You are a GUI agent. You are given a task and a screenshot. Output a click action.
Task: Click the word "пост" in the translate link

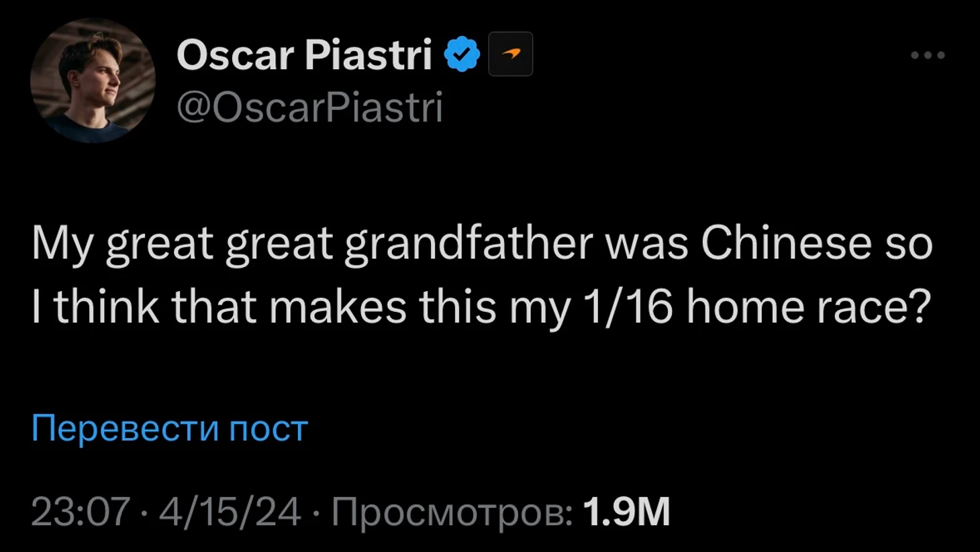pos(268,428)
